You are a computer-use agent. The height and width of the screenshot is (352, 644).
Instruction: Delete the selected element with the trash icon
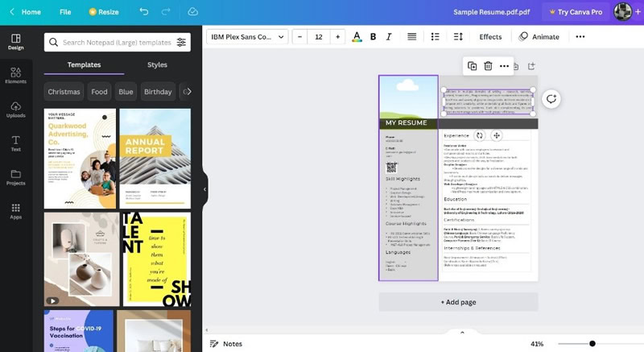[x=488, y=66]
